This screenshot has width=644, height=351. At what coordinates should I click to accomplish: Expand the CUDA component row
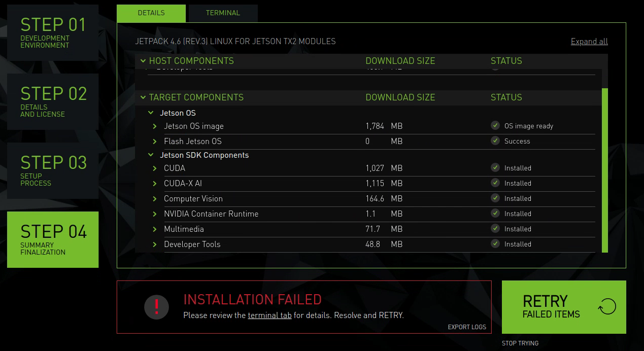tap(155, 168)
